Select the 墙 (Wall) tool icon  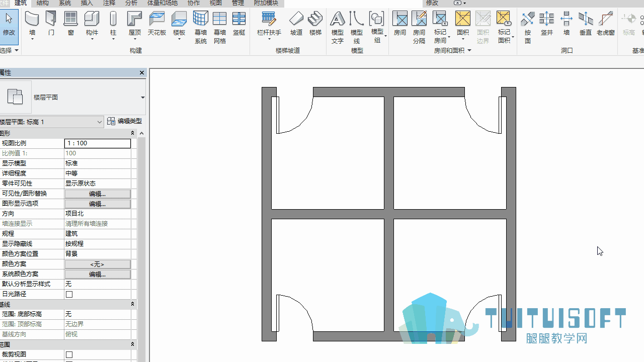(x=32, y=19)
